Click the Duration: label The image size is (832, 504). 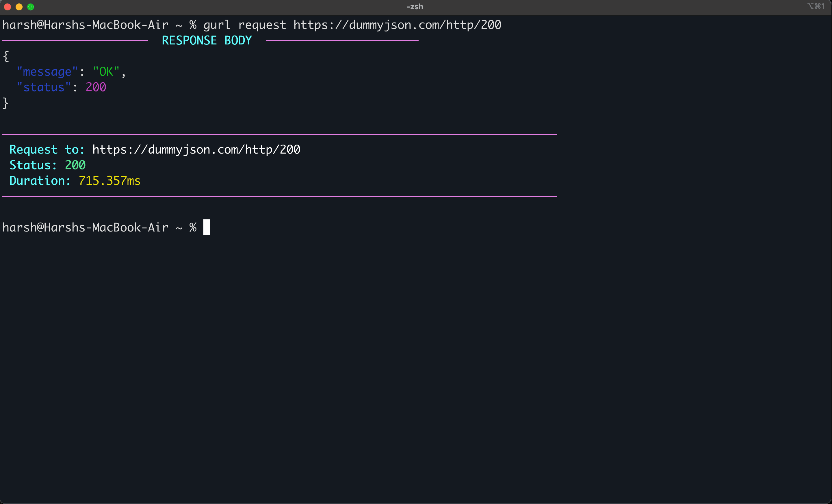[40, 181]
